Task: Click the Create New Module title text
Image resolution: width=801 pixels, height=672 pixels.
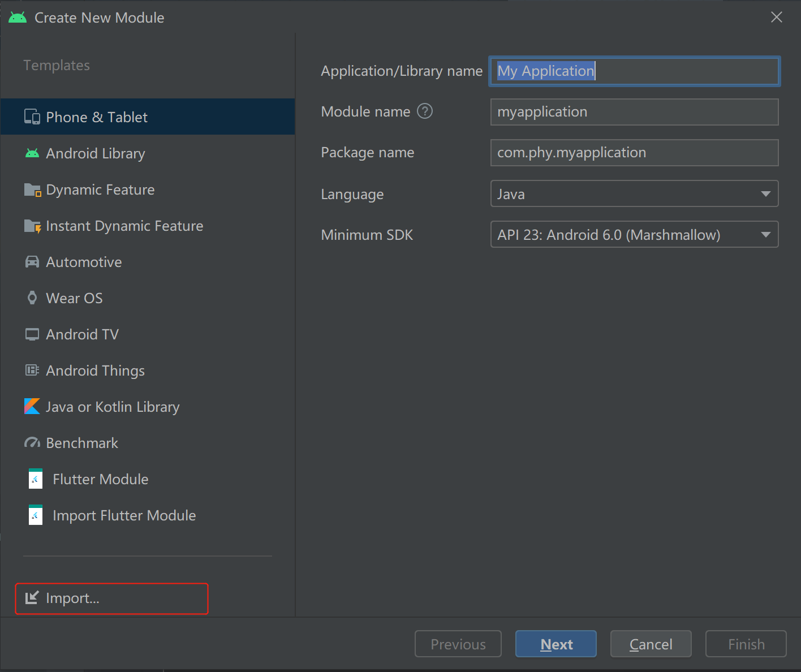Action: (x=100, y=18)
